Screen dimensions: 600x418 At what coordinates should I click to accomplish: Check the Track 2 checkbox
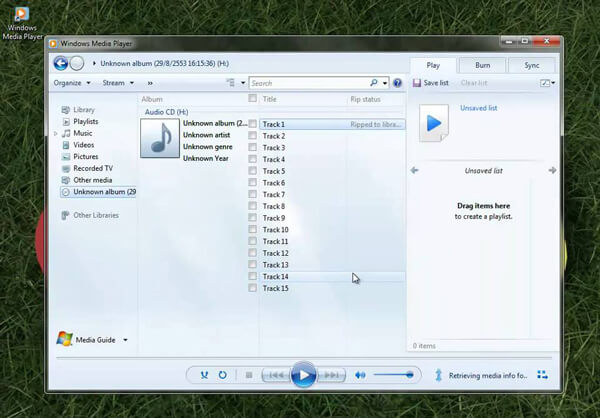(x=253, y=135)
